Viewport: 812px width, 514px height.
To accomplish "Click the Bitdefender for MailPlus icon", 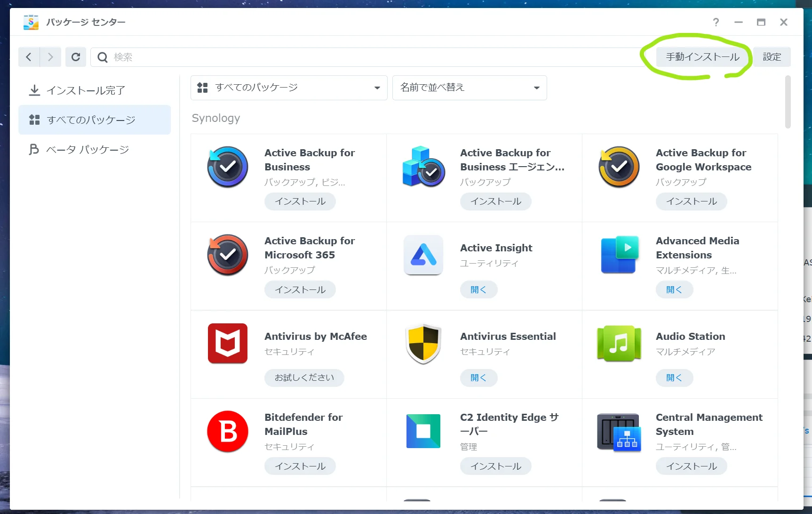I will tap(228, 431).
